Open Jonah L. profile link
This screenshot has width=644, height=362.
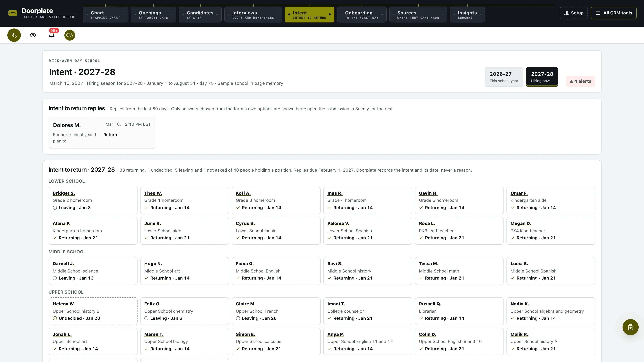pos(62,334)
